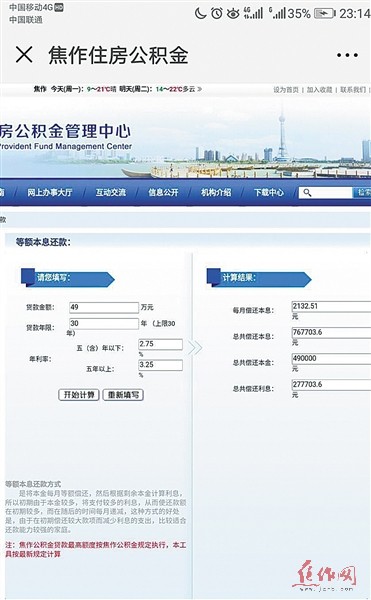
Task: Click the five-year-or-less rate field 2.75
Action: click(x=161, y=344)
